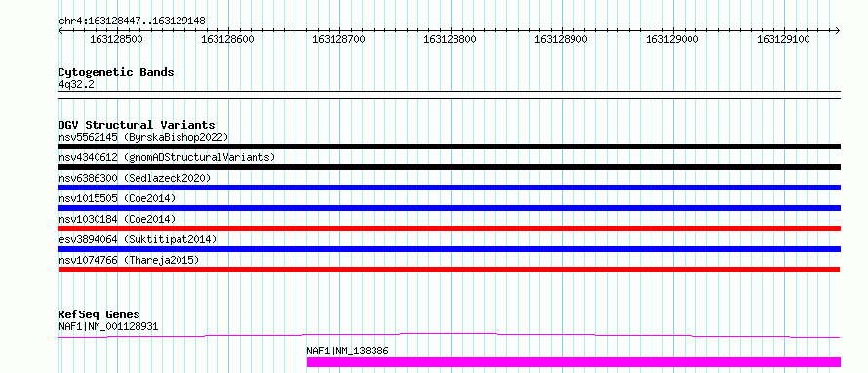
Task: Select variant label nsv6386300 (Sedlazeck2020)
Action: (135, 178)
